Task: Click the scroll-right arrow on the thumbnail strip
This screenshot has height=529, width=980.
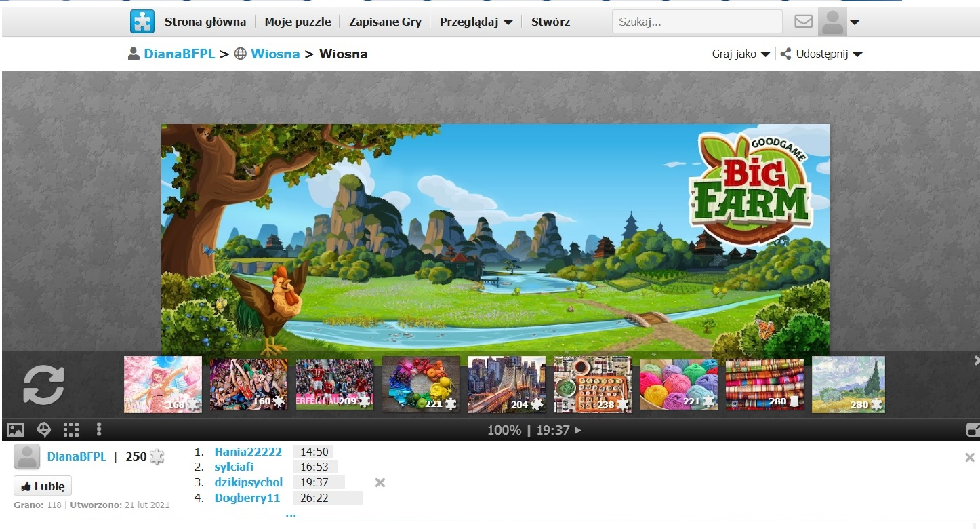Action: pyautogui.click(x=977, y=360)
